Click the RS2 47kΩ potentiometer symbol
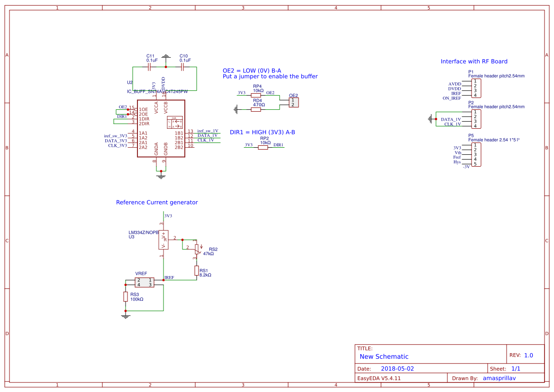554x392 pixels. (x=197, y=249)
